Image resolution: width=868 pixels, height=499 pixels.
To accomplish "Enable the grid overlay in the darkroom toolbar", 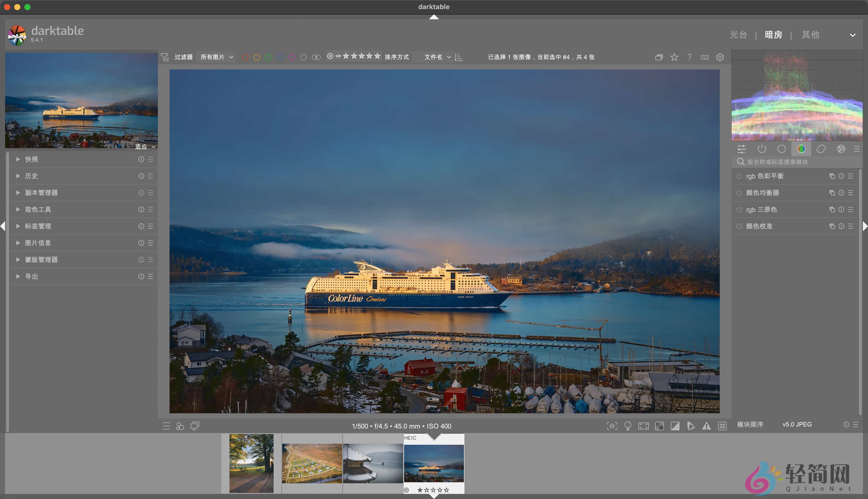I will (x=723, y=426).
